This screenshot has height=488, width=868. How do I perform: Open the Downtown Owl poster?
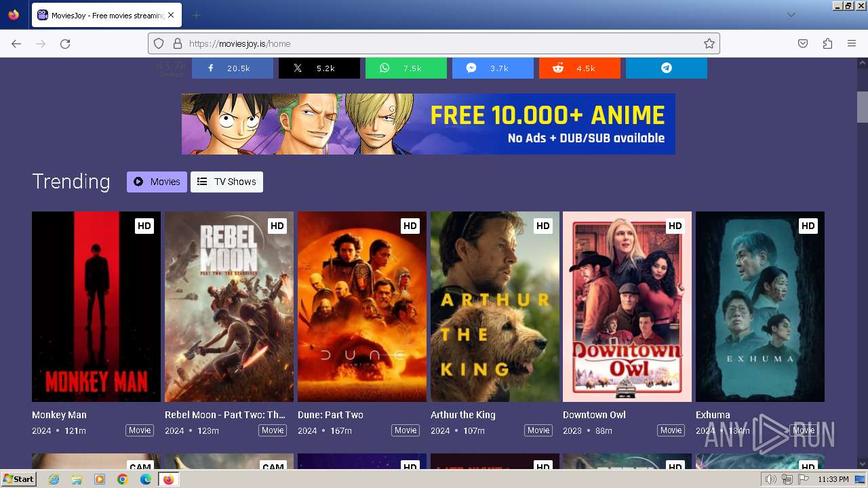(627, 306)
